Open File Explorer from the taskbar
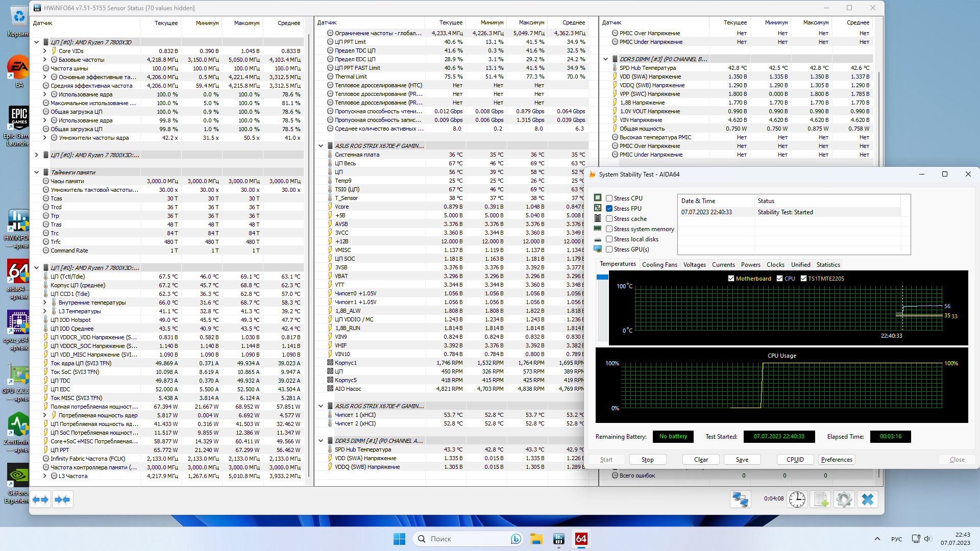The image size is (980, 551). click(x=536, y=539)
